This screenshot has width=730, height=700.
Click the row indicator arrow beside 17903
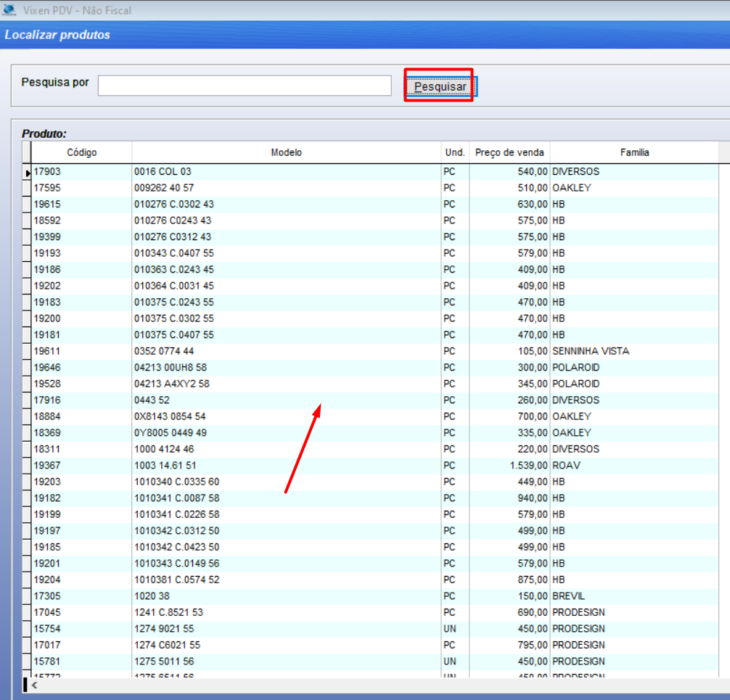click(x=28, y=173)
